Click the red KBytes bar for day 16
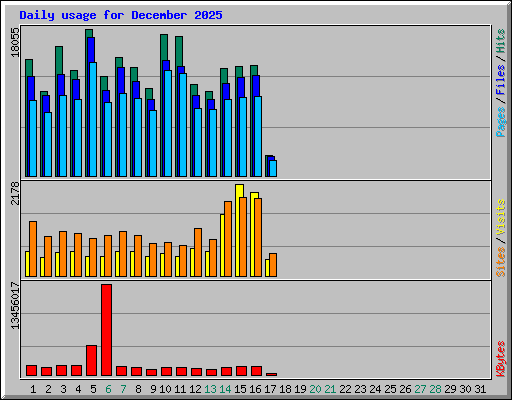This screenshot has width=512, height=400. [x=256, y=371]
